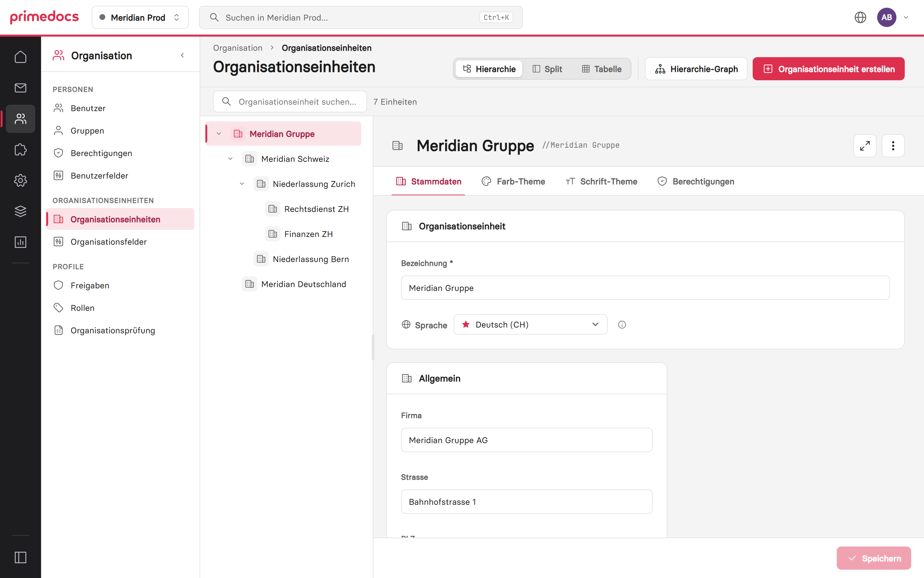This screenshot has height=578, width=924.
Task: Click Organisationseinheit erstellen button
Action: pyautogui.click(x=828, y=69)
